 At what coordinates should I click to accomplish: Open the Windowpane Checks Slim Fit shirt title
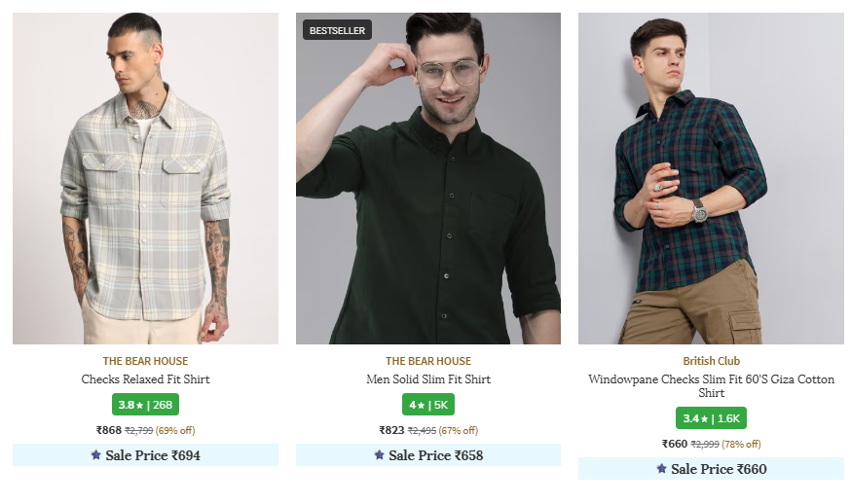coord(711,386)
